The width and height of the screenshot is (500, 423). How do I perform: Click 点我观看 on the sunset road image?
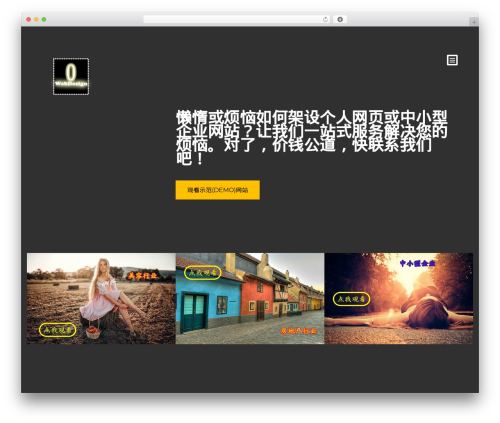(x=351, y=299)
